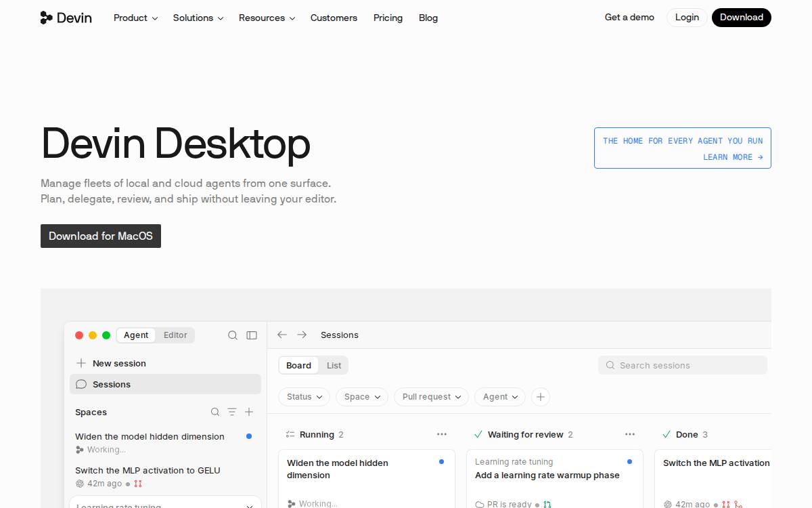The width and height of the screenshot is (812, 508).
Task: Expand the Solutions menu in the header
Action: click(x=198, y=18)
